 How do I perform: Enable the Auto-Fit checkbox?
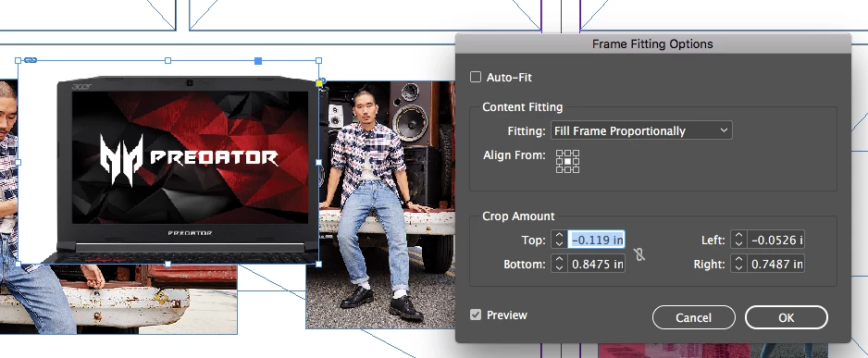[476, 77]
